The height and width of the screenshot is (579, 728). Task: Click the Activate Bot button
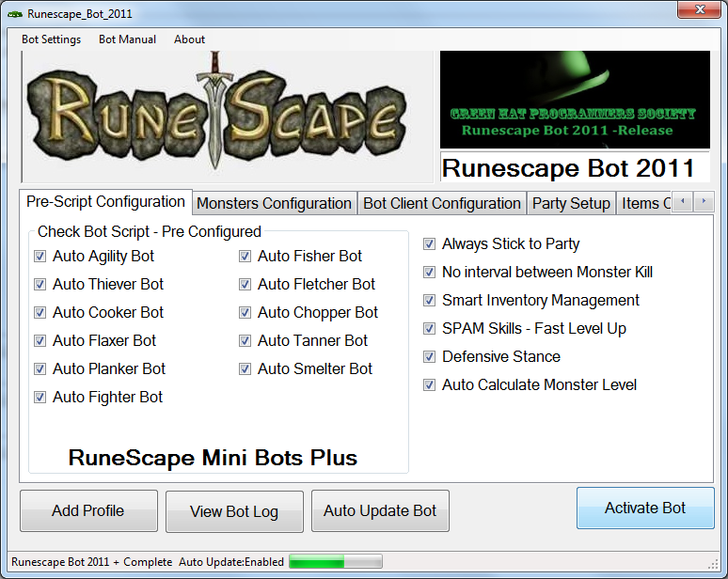pyautogui.click(x=645, y=508)
